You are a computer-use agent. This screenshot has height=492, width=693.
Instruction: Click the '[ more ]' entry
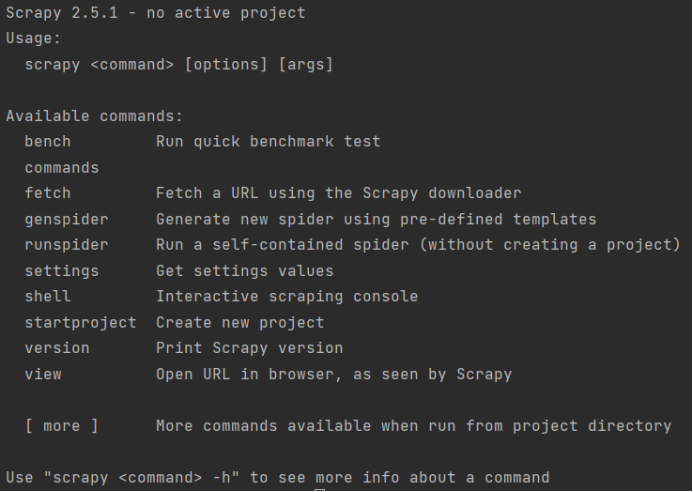(x=62, y=426)
